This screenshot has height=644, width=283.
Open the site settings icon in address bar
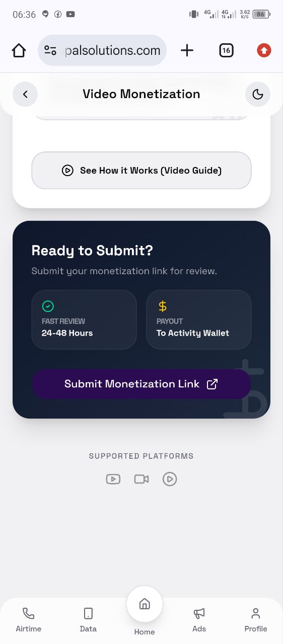coord(50,50)
